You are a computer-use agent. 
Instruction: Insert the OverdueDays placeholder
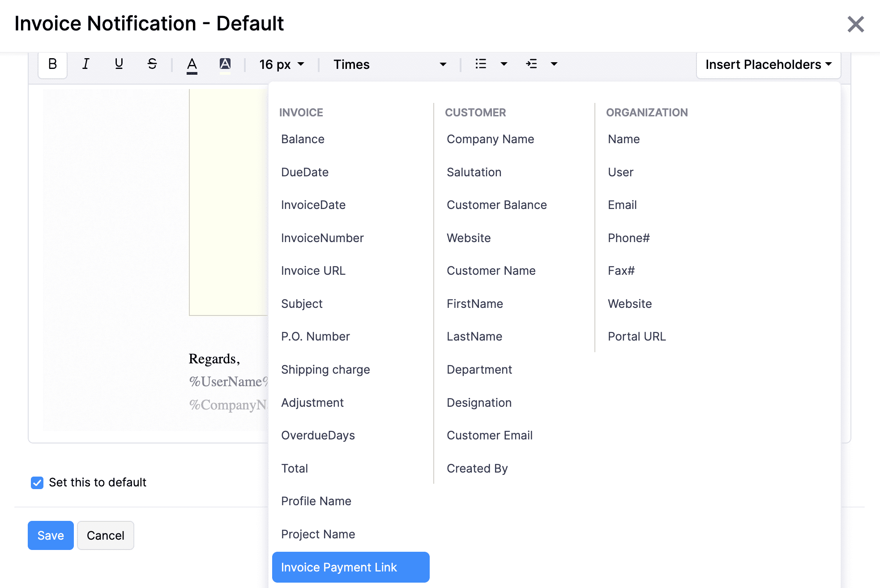coord(318,435)
